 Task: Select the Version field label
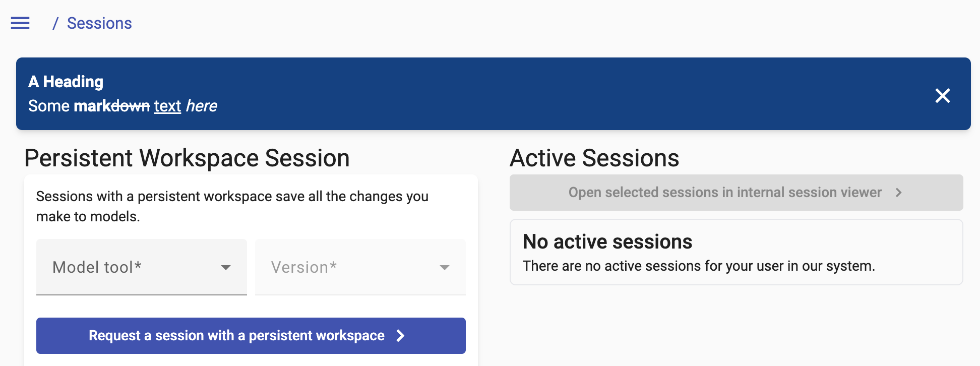tap(304, 267)
